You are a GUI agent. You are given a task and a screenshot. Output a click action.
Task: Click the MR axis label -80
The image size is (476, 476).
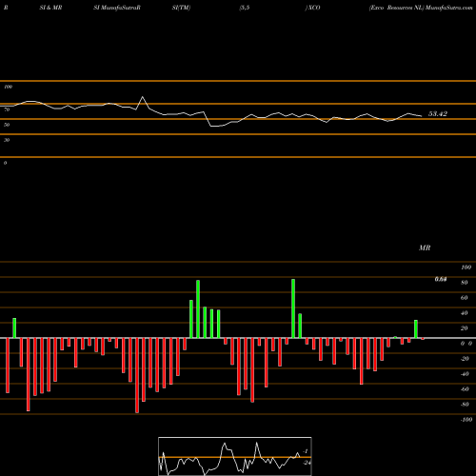coord(465,405)
